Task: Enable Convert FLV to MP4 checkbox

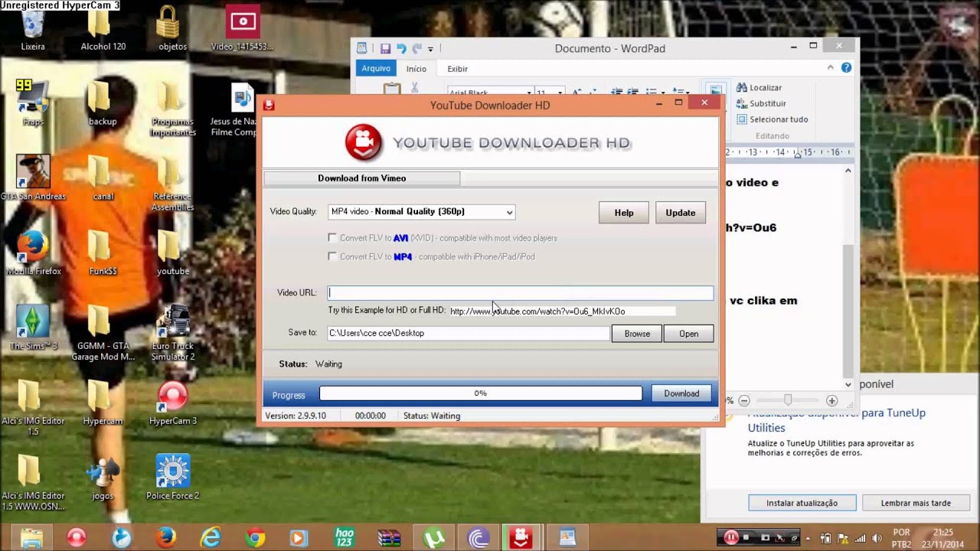Action: pyautogui.click(x=332, y=256)
